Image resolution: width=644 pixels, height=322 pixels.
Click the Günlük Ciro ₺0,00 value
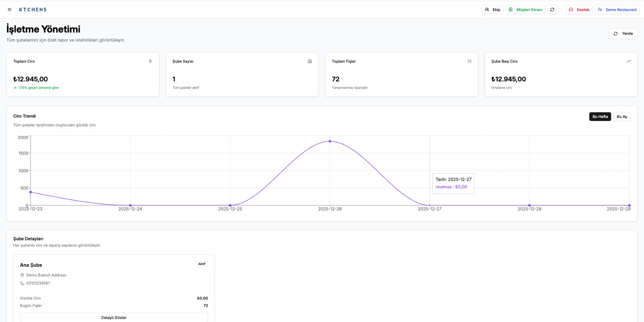coord(202,298)
